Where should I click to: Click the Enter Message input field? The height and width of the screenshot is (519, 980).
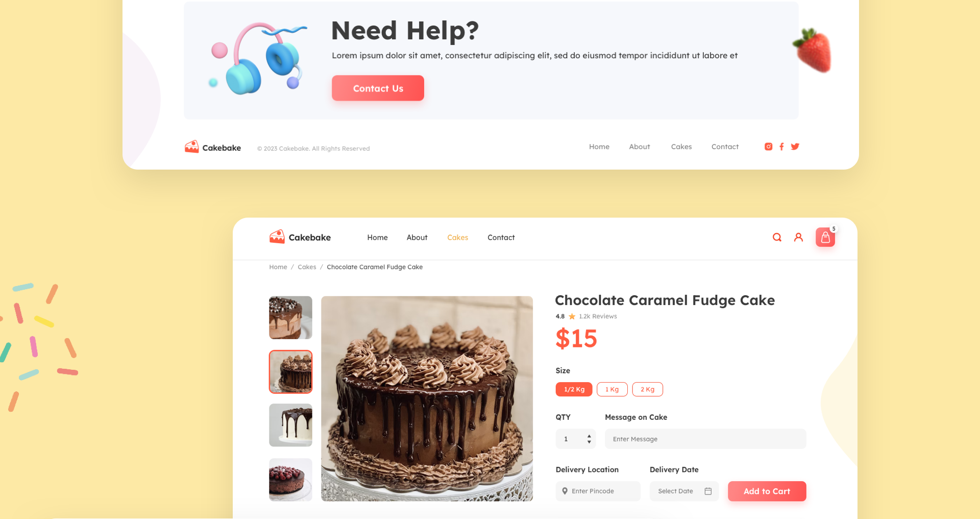[705, 439]
